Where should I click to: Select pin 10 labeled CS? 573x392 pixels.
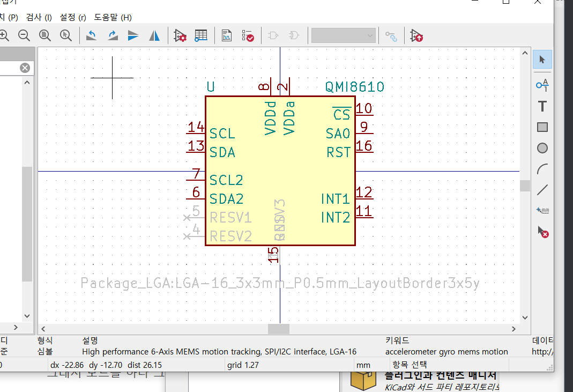pos(364,114)
